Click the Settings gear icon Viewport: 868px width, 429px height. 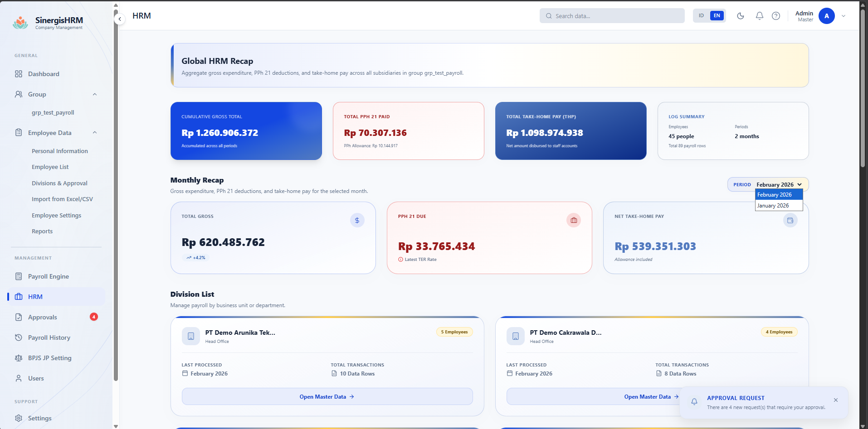click(x=19, y=418)
